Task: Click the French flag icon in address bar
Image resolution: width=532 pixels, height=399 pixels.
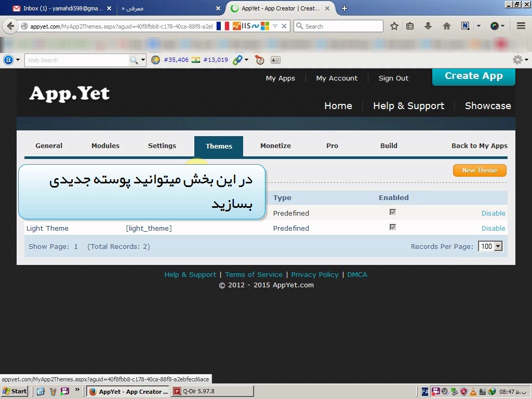Action: coord(222,26)
